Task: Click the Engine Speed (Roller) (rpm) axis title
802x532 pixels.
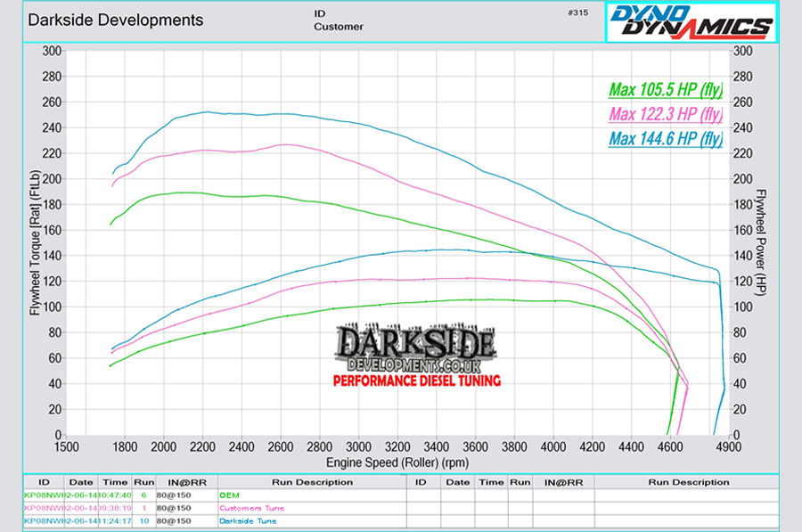Action: [x=397, y=462]
